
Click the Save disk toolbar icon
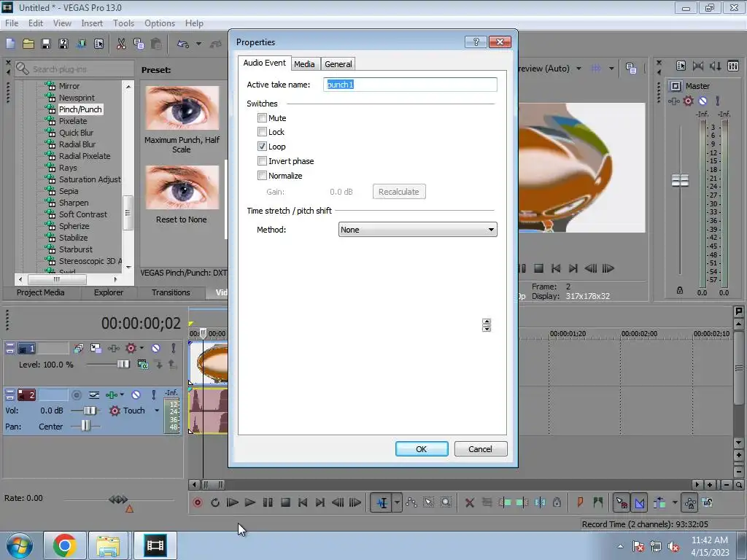pos(46,44)
